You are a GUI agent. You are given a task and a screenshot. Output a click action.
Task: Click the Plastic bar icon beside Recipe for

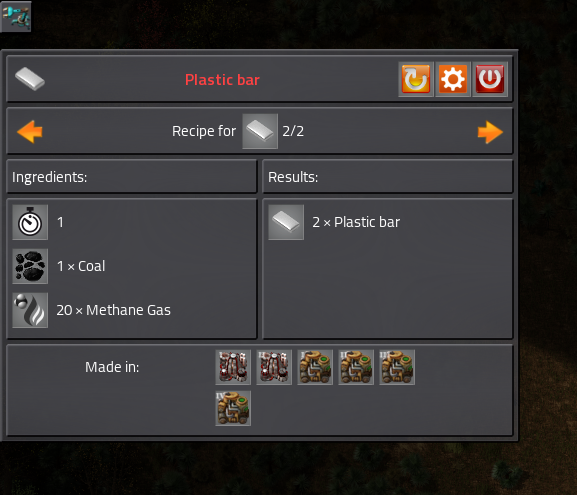click(x=260, y=131)
